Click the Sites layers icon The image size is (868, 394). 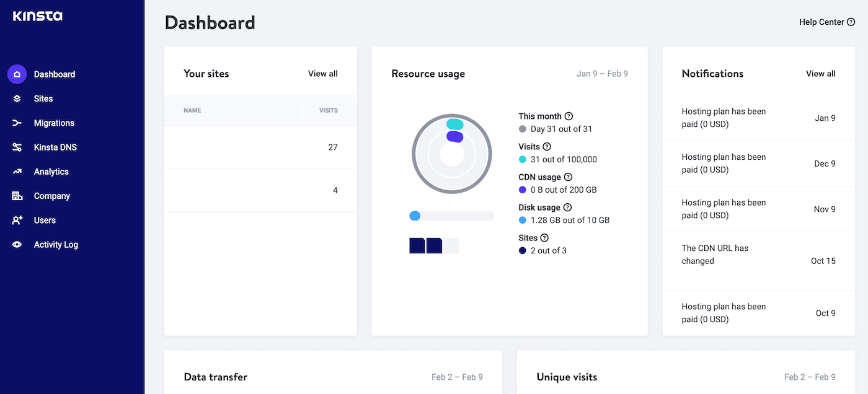click(17, 98)
